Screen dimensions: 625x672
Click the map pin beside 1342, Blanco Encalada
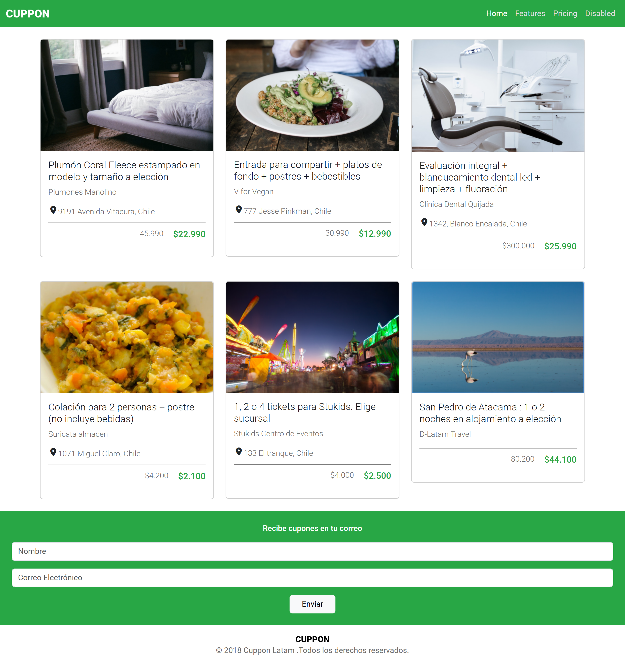click(x=424, y=222)
